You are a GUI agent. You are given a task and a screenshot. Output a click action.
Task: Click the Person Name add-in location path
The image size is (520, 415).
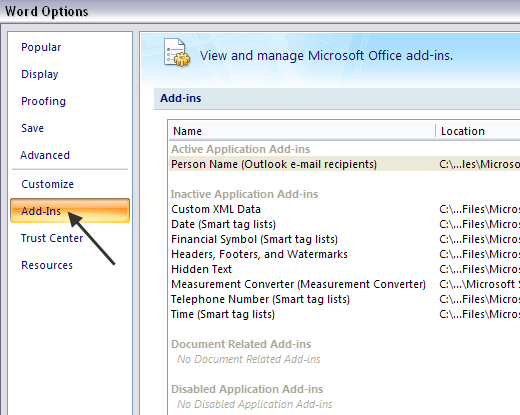click(479, 164)
